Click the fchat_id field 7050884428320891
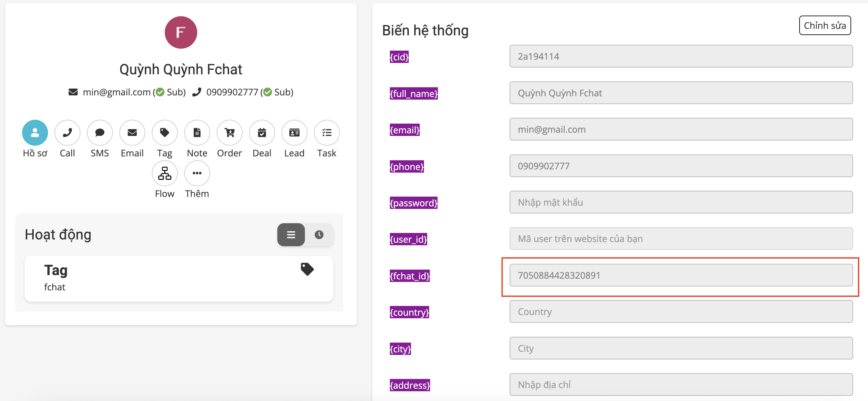Image resolution: width=868 pixels, height=401 pixels. pyautogui.click(x=681, y=275)
